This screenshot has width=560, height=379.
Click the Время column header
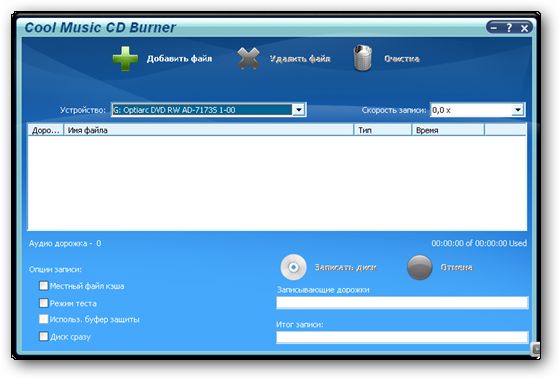point(448,130)
